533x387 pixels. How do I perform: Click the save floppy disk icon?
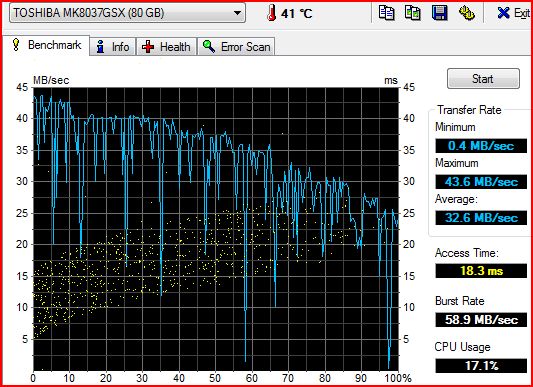(439, 13)
